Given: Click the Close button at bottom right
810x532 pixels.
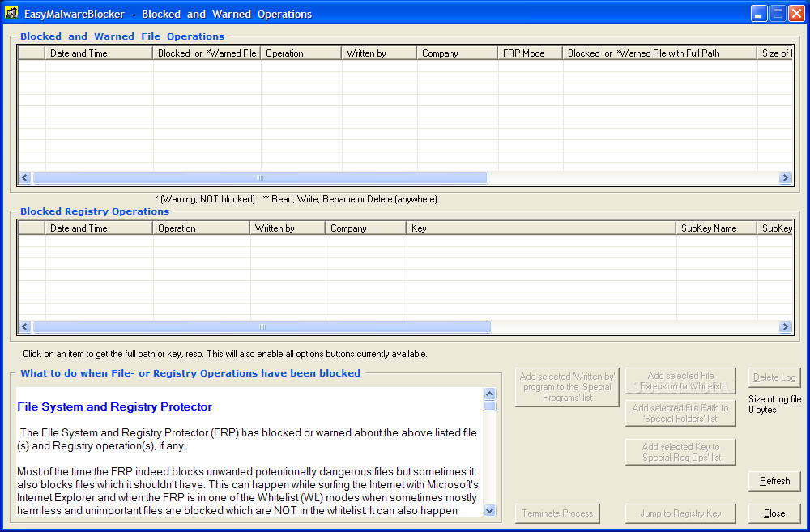Looking at the screenshot, I should [774, 513].
